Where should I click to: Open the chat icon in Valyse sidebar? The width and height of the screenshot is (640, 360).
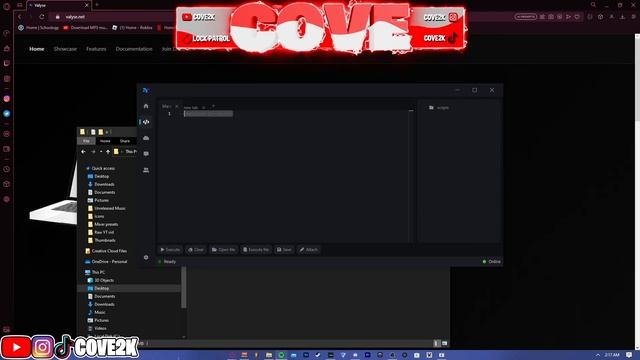point(146,154)
